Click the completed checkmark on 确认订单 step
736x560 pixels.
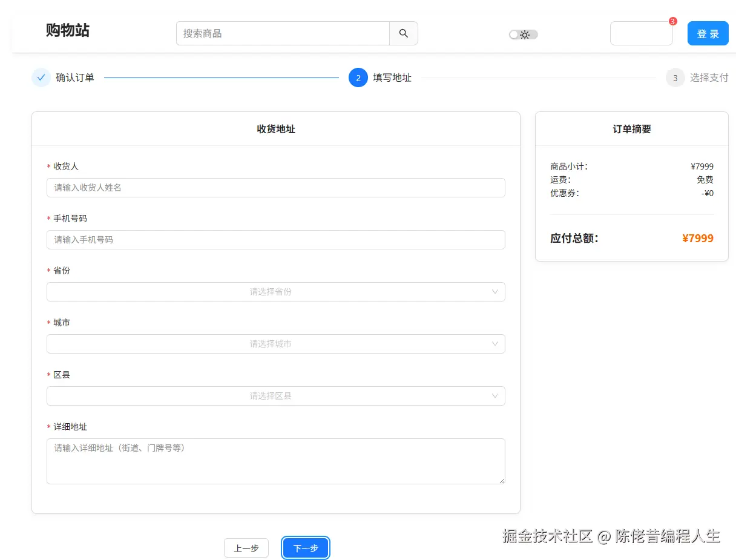[x=41, y=77]
